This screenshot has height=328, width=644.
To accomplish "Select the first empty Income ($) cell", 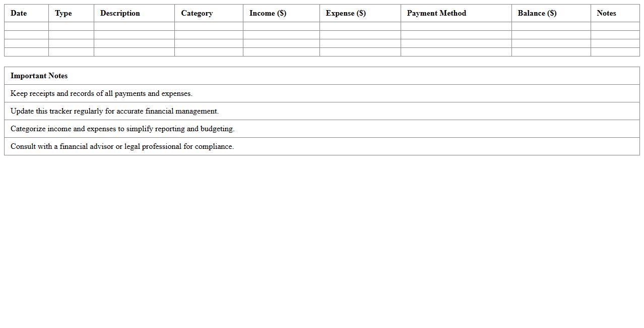I will tap(281, 26).
